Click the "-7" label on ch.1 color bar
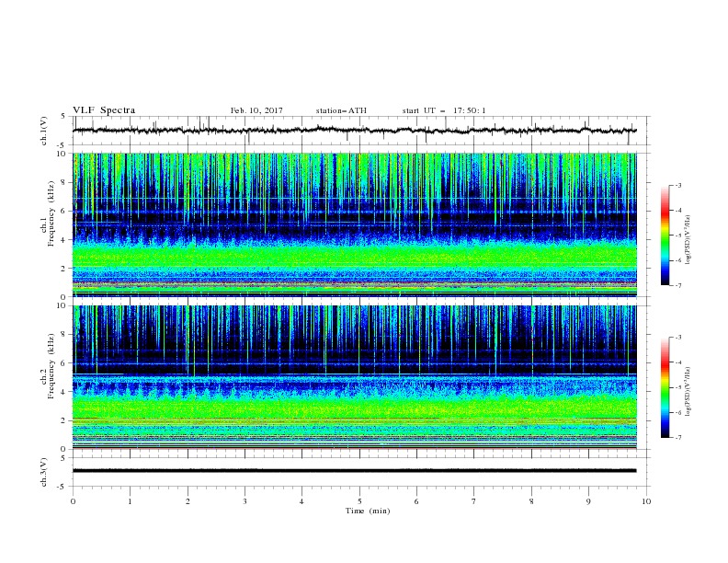728x563 pixels. click(x=678, y=285)
